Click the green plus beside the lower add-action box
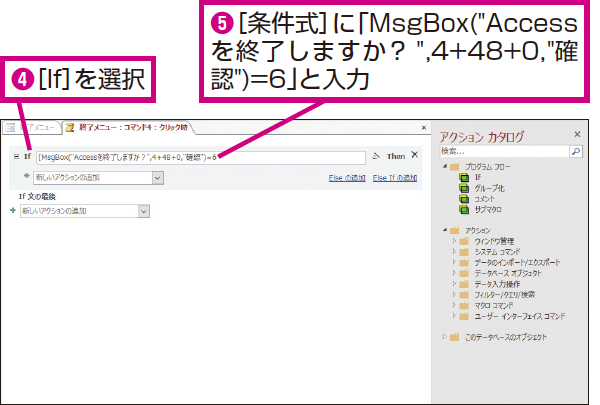Viewport: 600px width, 405px height. tap(13, 211)
